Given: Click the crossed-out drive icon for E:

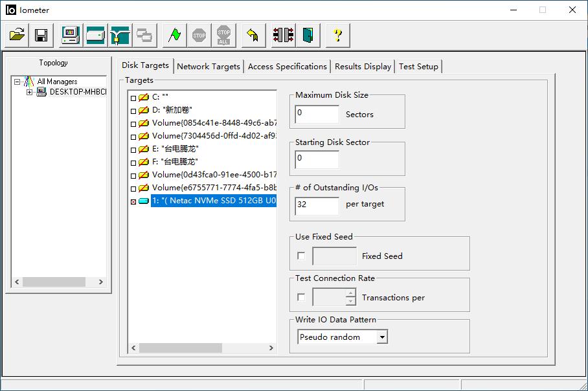Looking at the screenshot, I should pos(144,149).
